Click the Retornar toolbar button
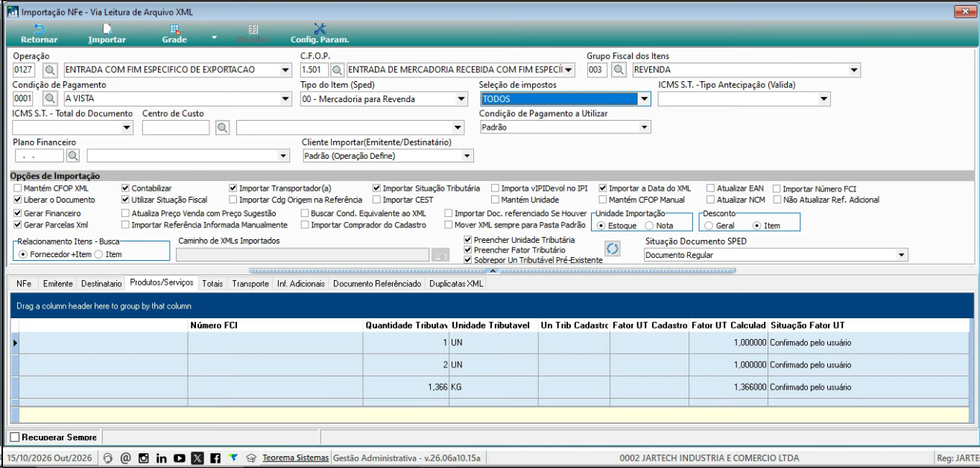Screen dimensions: 980x468 click(39, 34)
